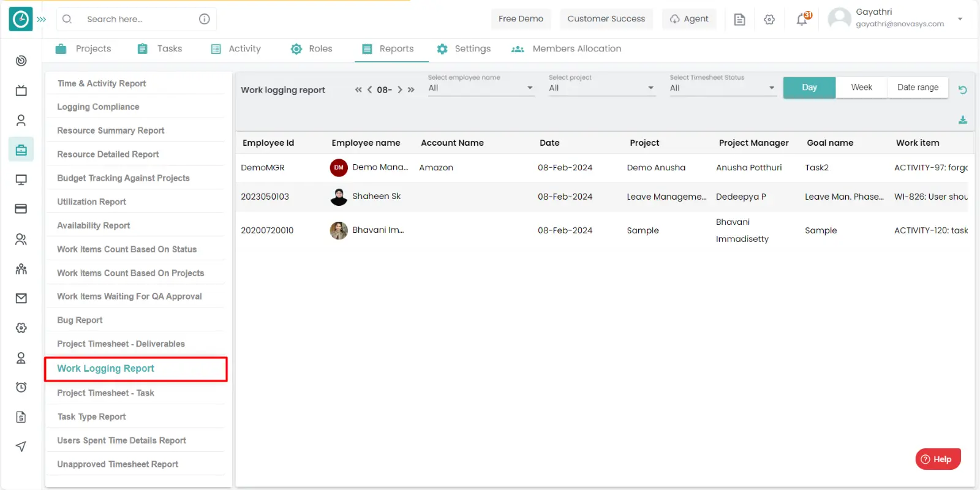This screenshot has width=980, height=490.
Task: Select the Week view toggle
Action: point(861,88)
